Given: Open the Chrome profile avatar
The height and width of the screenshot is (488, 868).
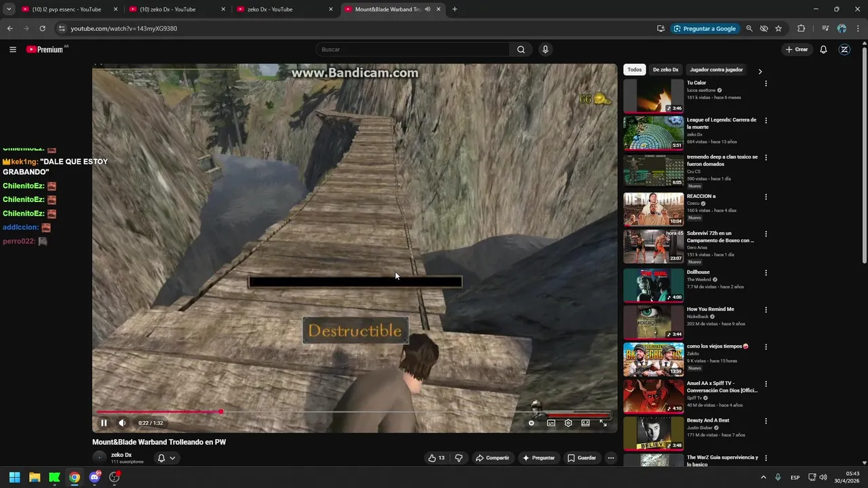Looking at the screenshot, I should point(842,28).
